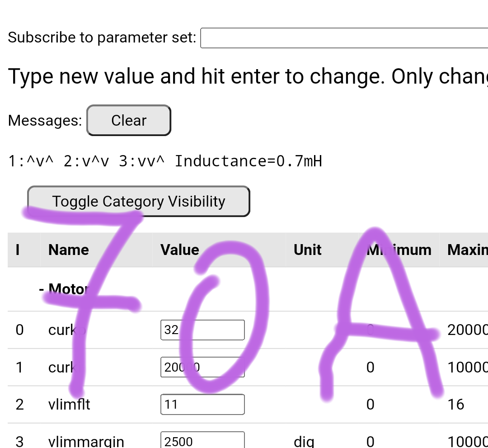Click Toggle Category Visibility button
This screenshot has height=448, width=488.
(x=138, y=201)
